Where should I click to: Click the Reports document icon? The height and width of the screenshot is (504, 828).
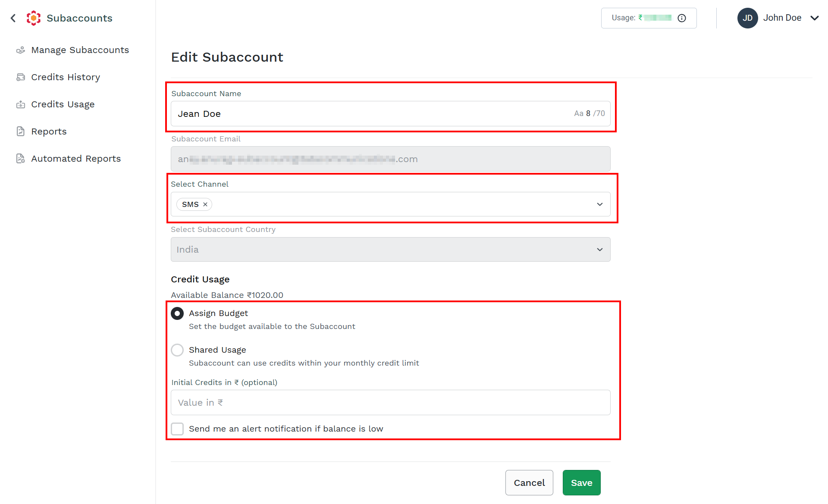20,131
